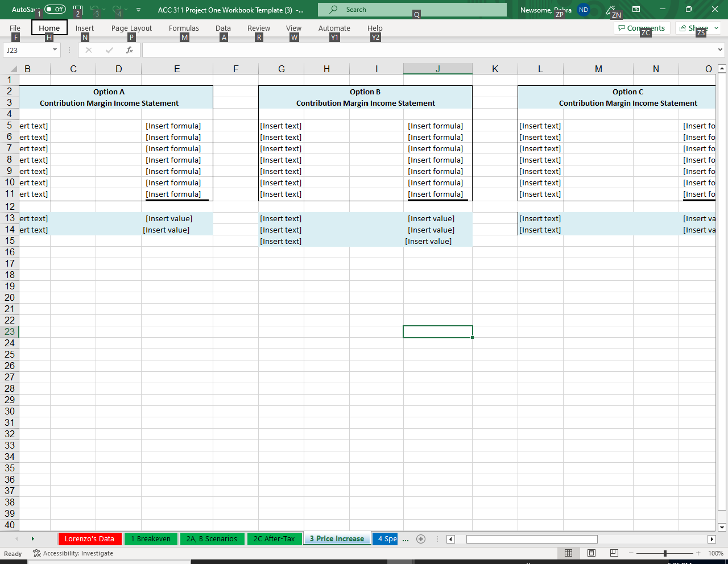Open the Lorenzo's Data sheet tab
The width and height of the screenshot is (728, 564).
[89, 538]
